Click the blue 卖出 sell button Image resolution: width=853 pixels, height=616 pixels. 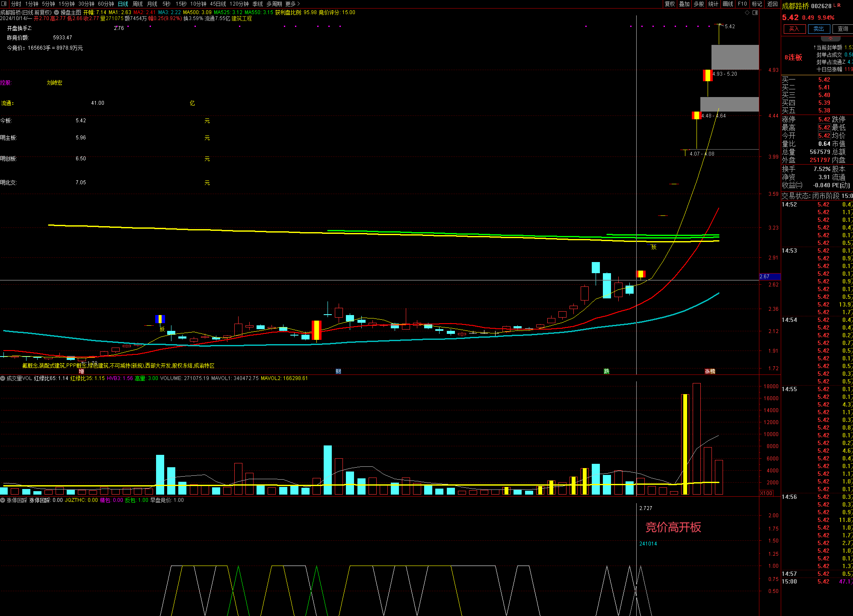click(x=818, y=29)
